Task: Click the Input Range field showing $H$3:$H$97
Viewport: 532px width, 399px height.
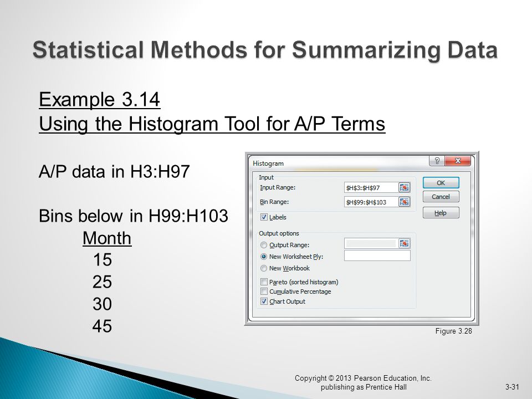Action: point(371,187)
